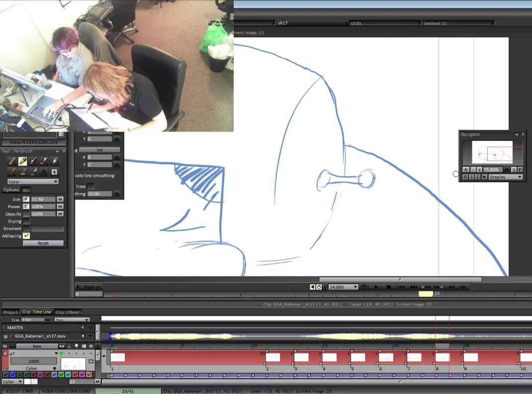Enable the Gradient checkbox
Image resolution: width=532 pixels, height=394 pixels.
26,228
